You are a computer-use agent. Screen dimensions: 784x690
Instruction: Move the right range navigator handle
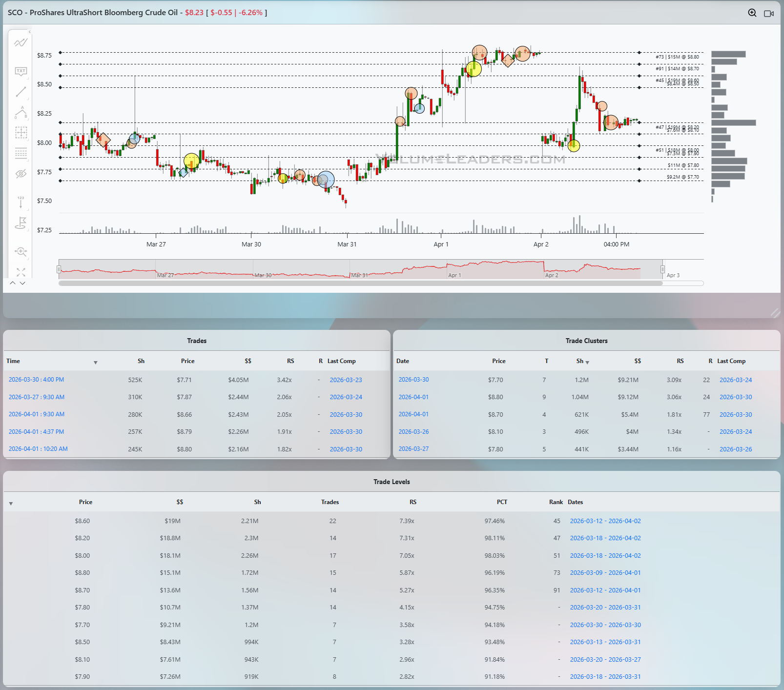[x=662, y=269]
